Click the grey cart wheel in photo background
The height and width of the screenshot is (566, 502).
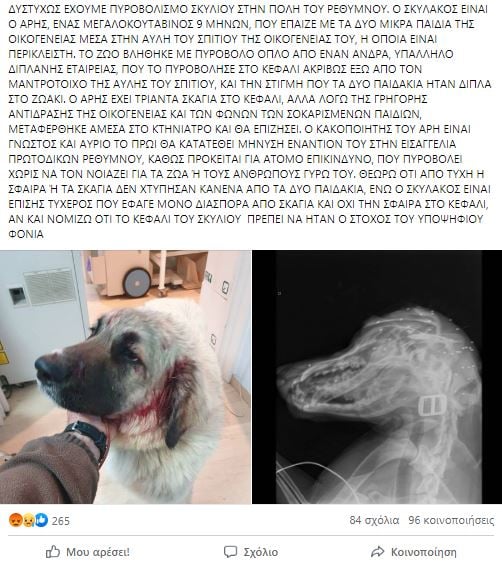tap(136, 283)
